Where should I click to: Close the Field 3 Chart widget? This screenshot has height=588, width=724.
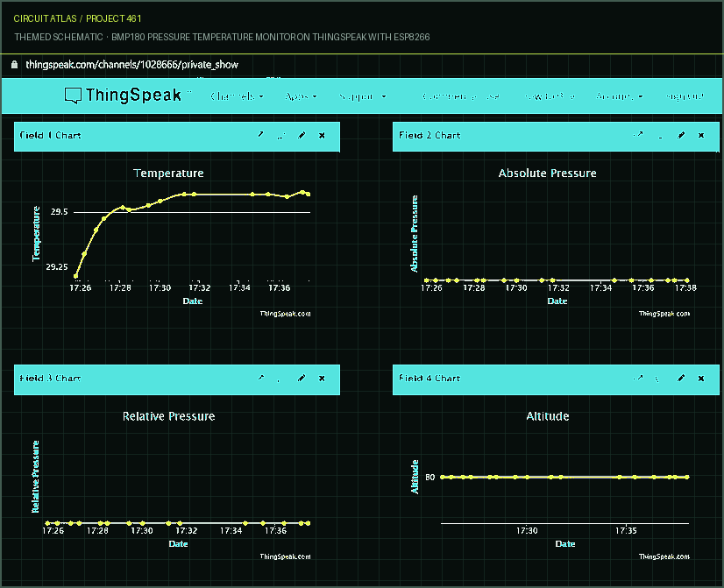coord(322,378)
